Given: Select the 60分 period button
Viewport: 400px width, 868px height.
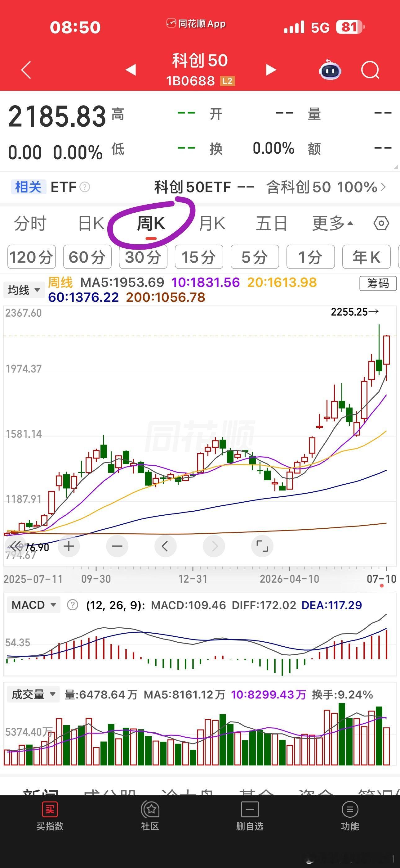Looking at the screenshot, I should click(x=87, y=257).
